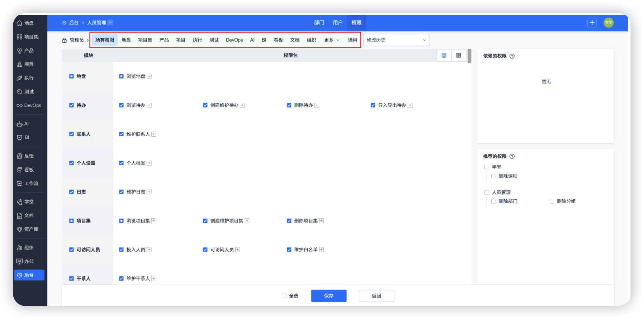The image size is (644, 319).
Task: Uncheck 个人档案 permission
Action: tap(121, 163)
